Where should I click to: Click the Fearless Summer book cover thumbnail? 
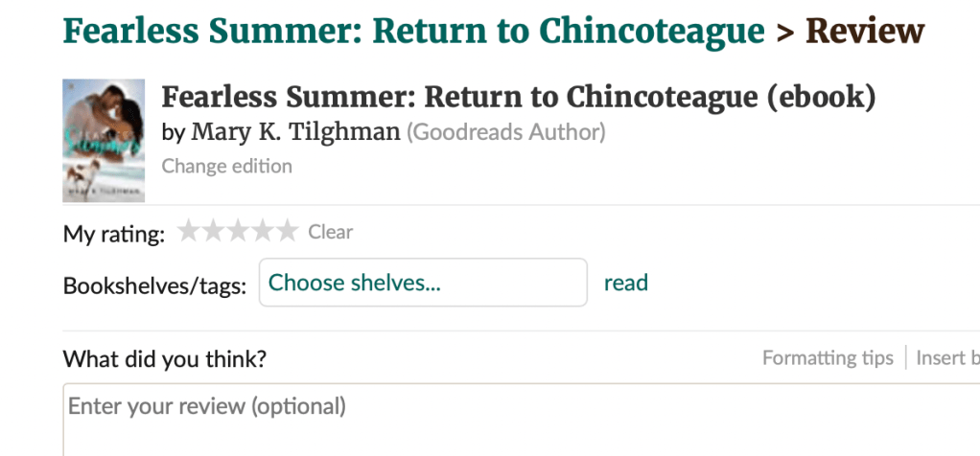(x=104, y=140)
